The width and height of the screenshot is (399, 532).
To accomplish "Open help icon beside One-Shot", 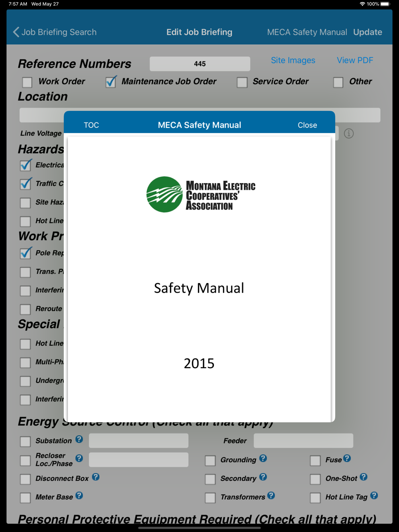I will point(363,477).
